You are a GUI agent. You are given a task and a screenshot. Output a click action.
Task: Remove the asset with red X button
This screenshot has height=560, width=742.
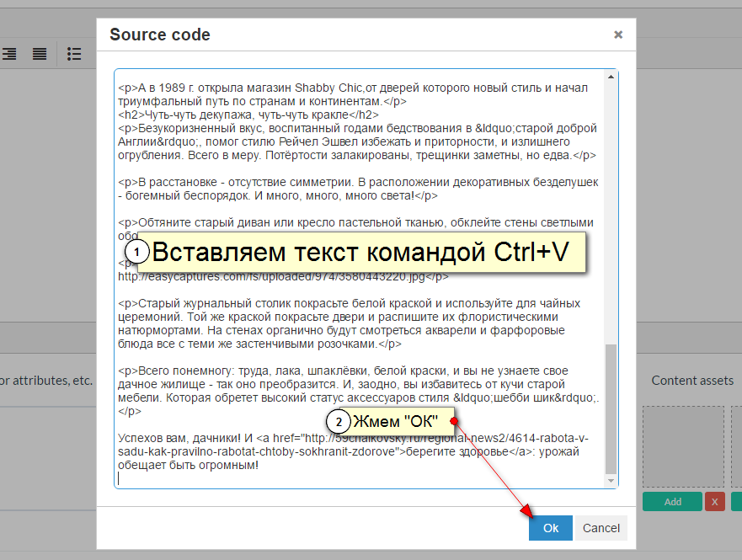coord(715,502)
